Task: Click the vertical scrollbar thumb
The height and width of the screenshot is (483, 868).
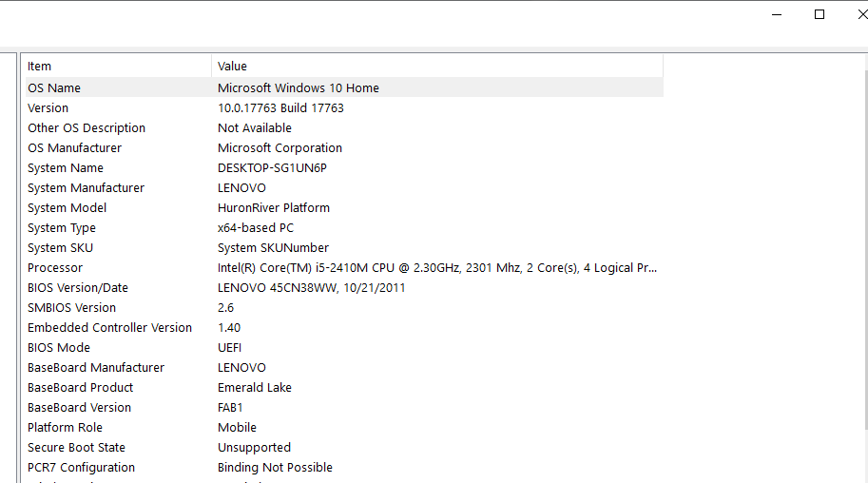Action: (865, 248)
